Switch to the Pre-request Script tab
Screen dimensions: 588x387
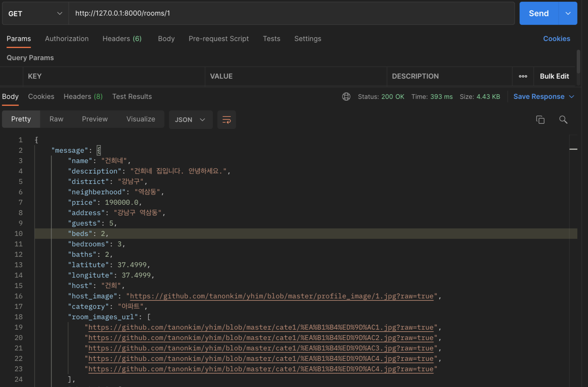tap(219, 39)
